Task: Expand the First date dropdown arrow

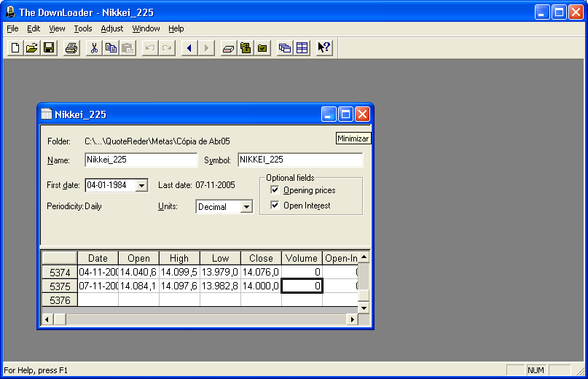Action: tap(141, 185)
